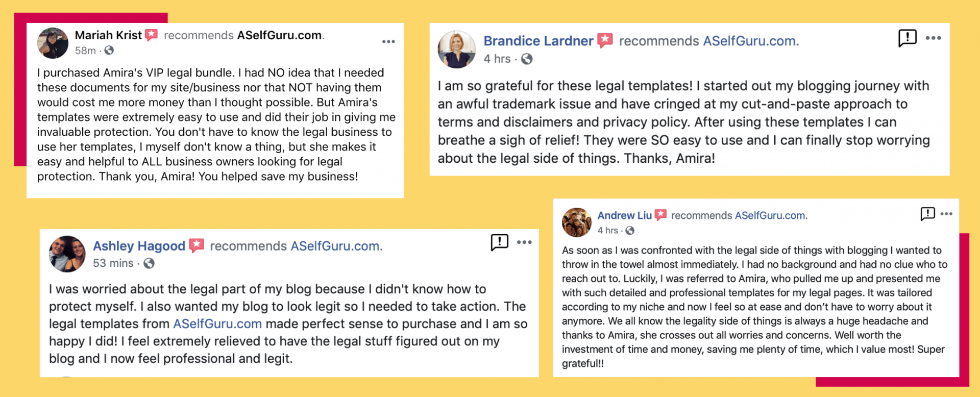
Task: Open Andrew Liu's profile name link
Action: [x=624, y=216]
